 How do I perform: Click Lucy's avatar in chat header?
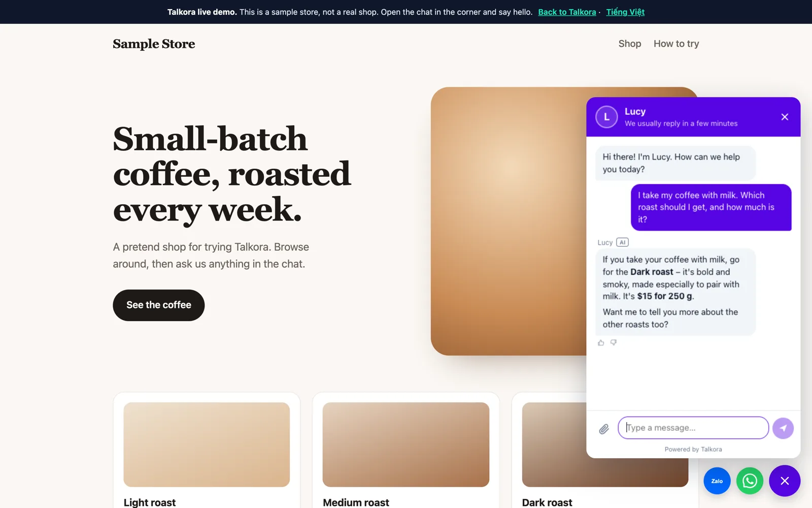tap(606, 117)
